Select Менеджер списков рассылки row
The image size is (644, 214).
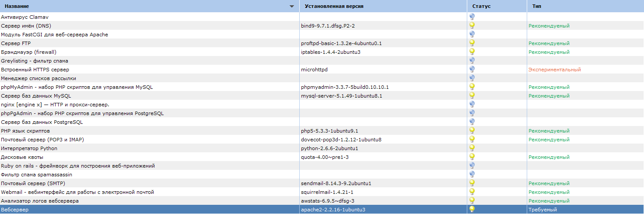tap(322, 78)
